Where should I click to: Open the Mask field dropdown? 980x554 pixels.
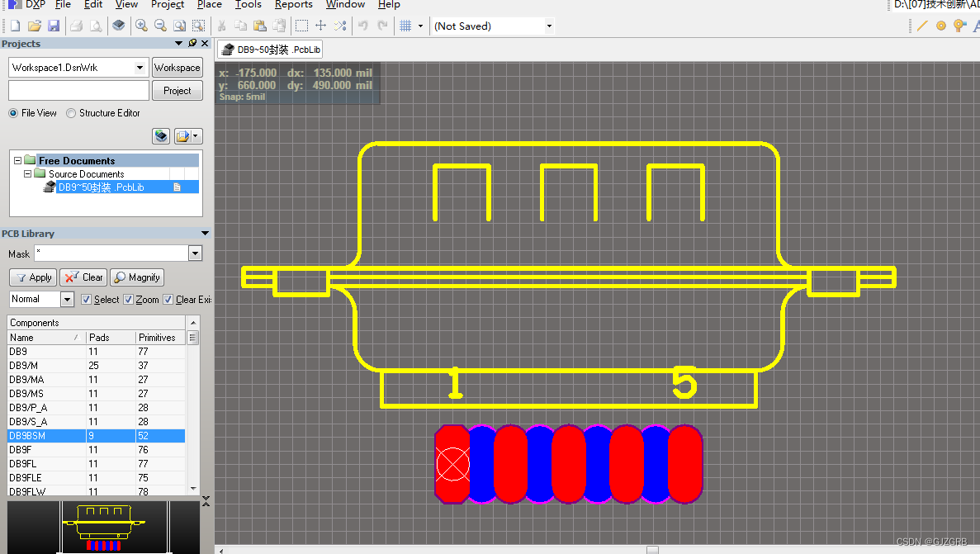[x=195, y=253]
